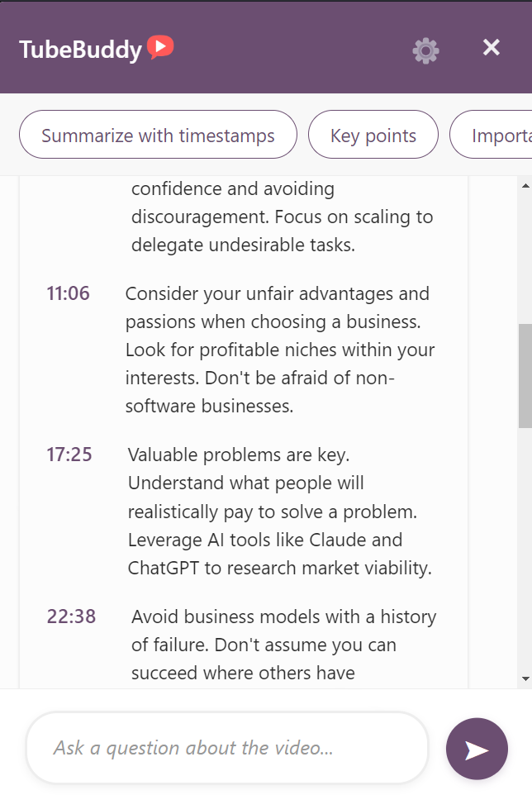Close the TubeBuddy panel with the X
The height and width of the screenshot is (795, 532).
pyautogui.click(x=491, y=48)
